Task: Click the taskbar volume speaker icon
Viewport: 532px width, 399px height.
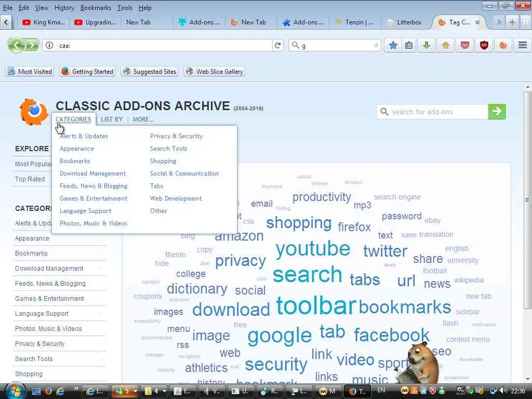Action: pyautogui.click(x=503, y=391)
